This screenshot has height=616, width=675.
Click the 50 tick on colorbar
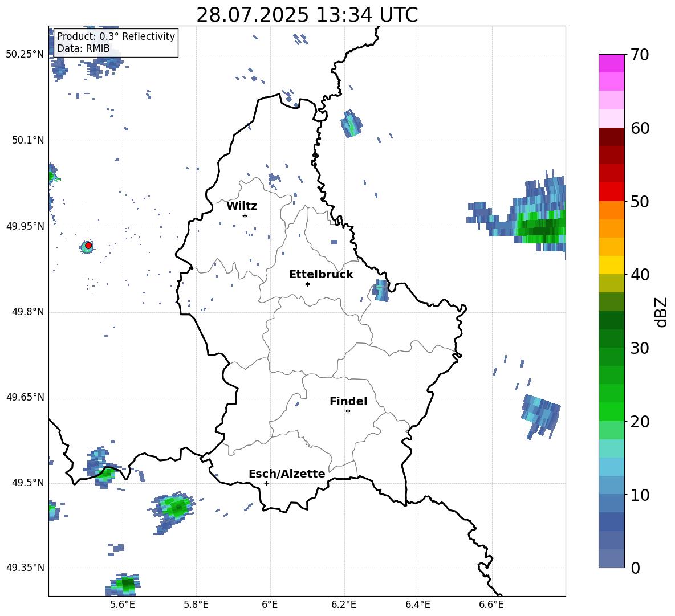640,201
